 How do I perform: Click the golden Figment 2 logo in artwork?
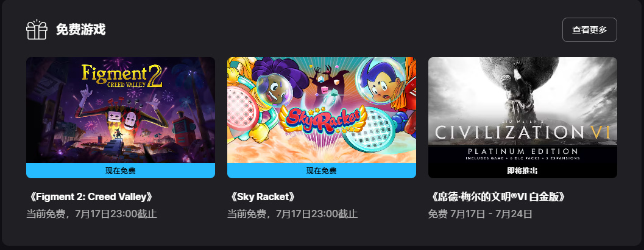122,76
